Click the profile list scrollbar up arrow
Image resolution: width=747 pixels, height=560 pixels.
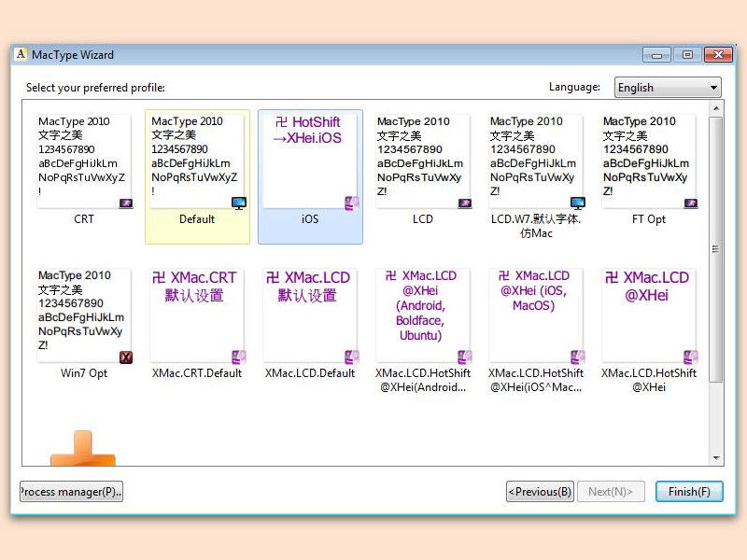pyautogui.click(x=715, y=109)
